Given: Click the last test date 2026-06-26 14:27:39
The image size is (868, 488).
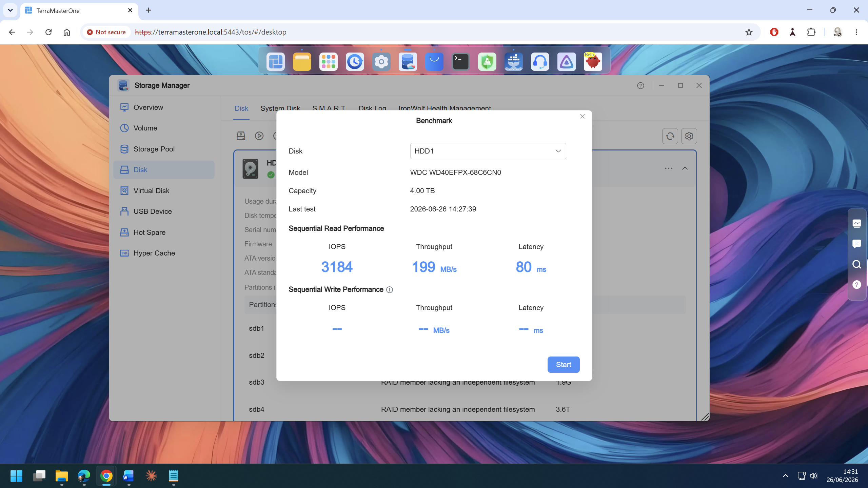Looking at the screenshot, I should point(443,209).
